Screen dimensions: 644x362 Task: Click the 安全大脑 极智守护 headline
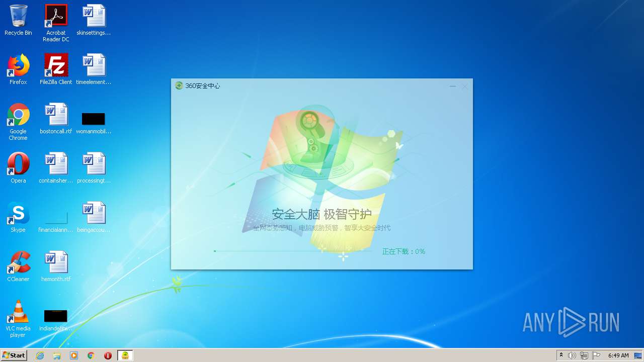point(322,215)
